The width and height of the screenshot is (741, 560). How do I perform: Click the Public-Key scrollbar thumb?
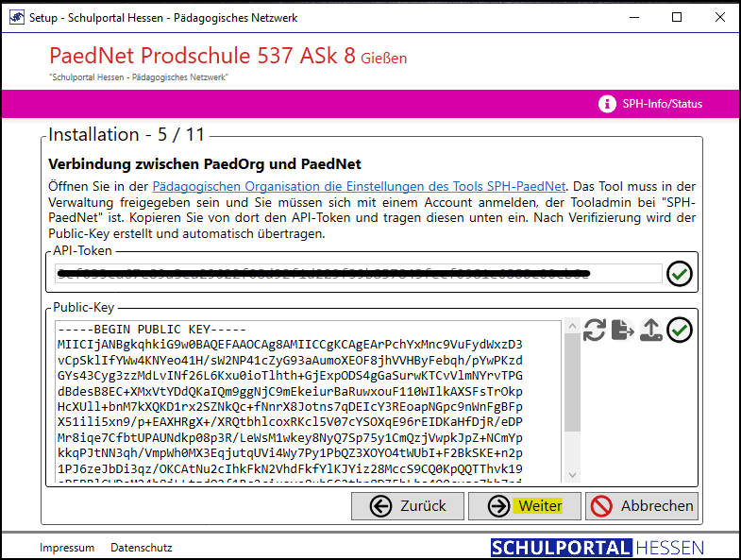click(572, 382)
